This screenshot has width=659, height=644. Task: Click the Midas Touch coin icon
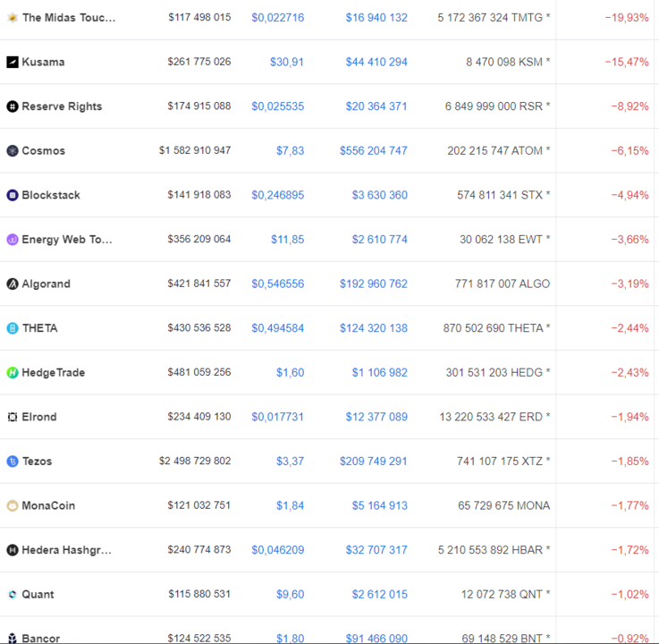point(13,18)
